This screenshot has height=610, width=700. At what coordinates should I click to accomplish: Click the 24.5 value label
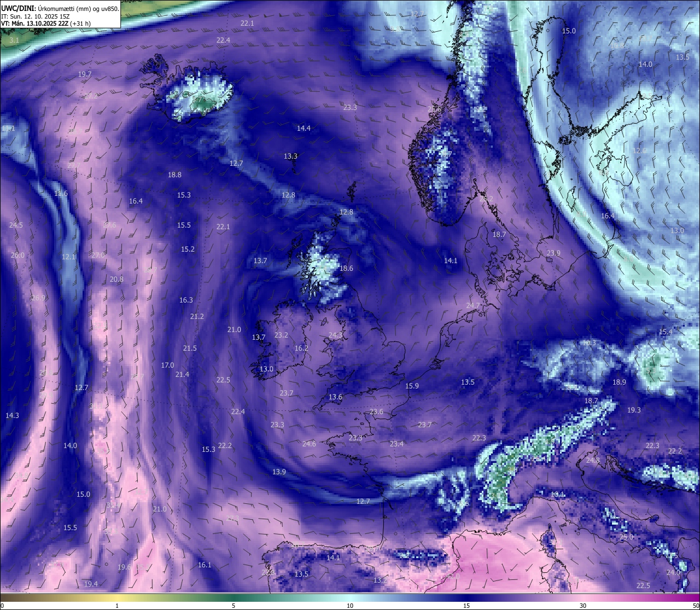16,225
